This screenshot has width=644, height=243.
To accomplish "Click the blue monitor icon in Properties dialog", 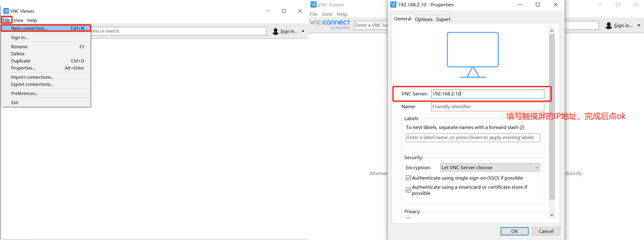I will click(473, 55).
